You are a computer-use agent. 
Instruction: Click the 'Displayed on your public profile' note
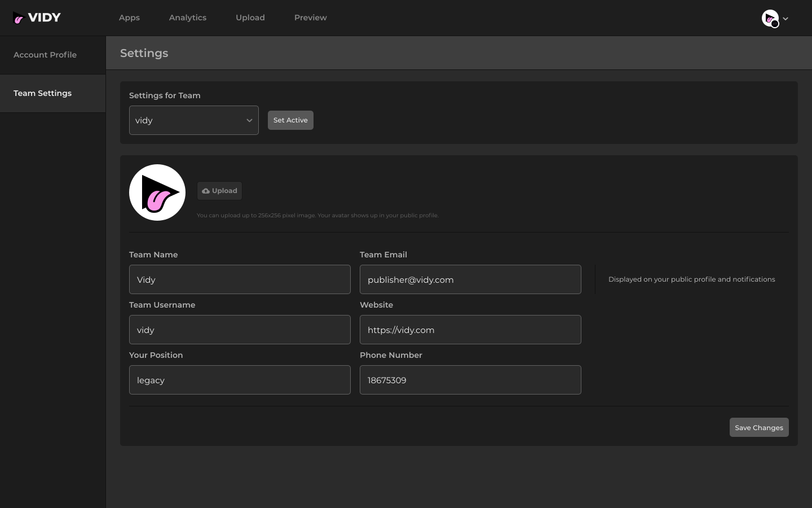(x=692, y=279)
